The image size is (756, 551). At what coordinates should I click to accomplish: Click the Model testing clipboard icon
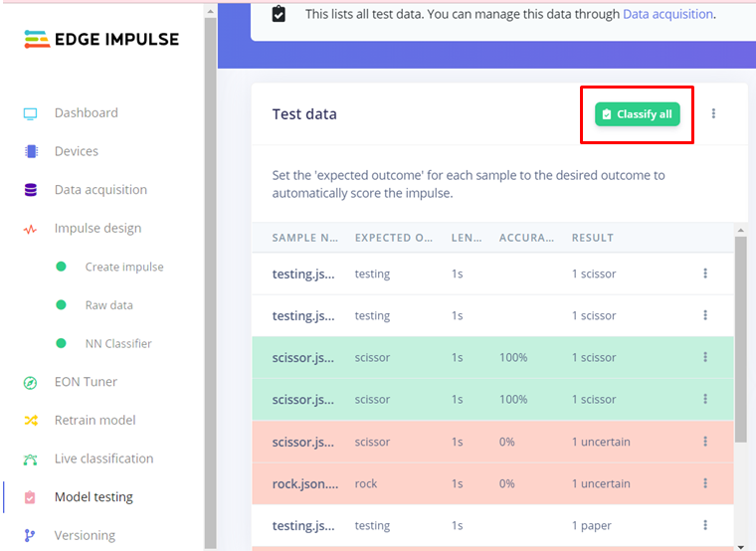pyautogui.click(x=30, y=497)
